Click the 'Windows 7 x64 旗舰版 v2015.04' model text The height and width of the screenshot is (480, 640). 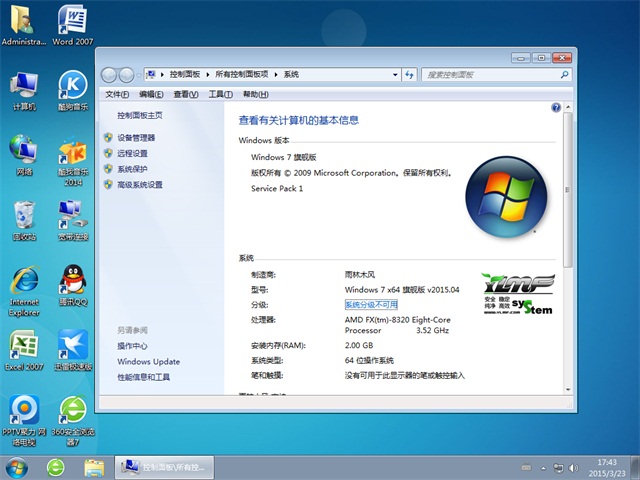(x=402, y=290)
